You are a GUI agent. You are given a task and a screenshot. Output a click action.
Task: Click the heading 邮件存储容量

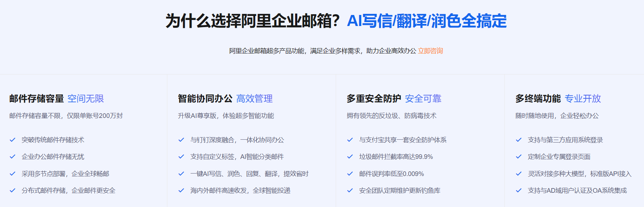37,98
